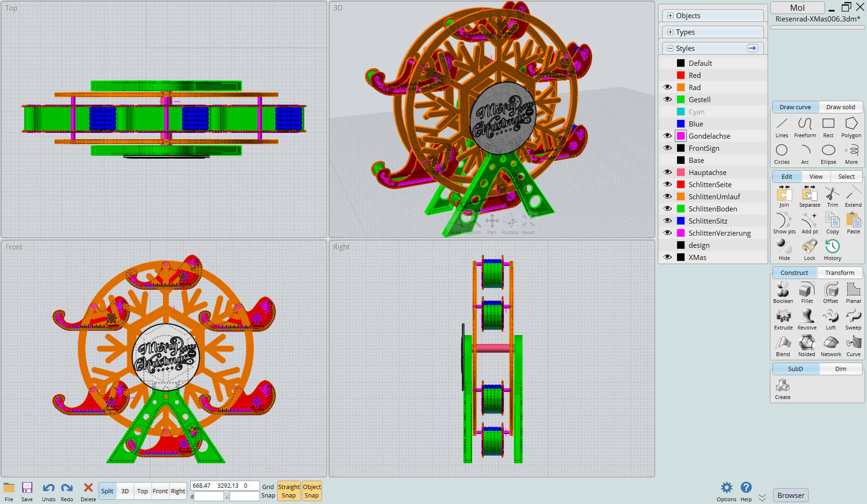Image resolution: width=867 pixels, height=504 pixels.
Task: Hide selected objects with Hide tool
Action: (784, 250)
